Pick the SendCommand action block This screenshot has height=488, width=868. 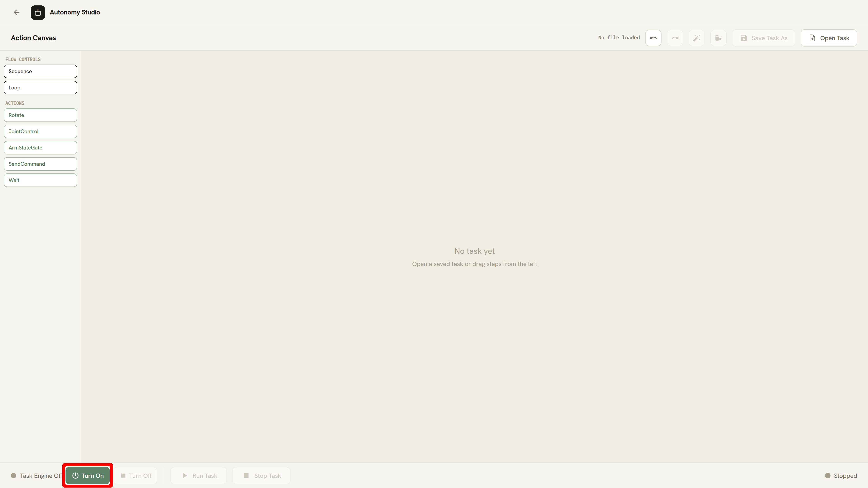[40, 164]
